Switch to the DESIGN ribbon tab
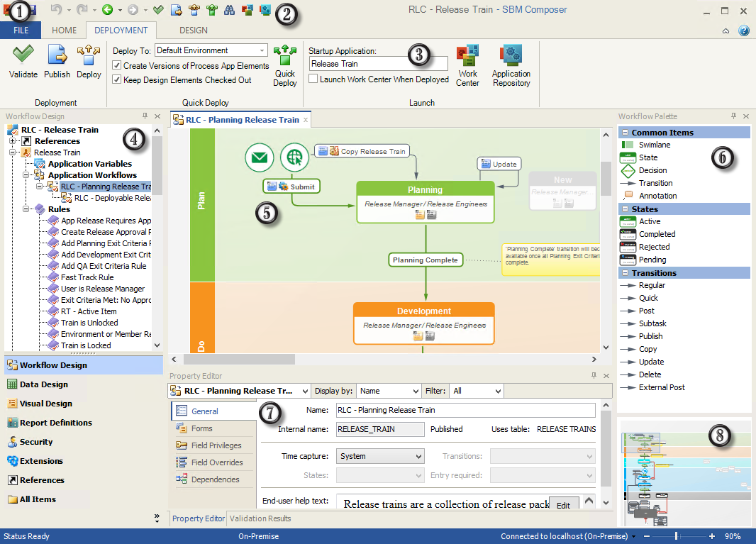The image size is (756, 544). [x=193, y=30]
